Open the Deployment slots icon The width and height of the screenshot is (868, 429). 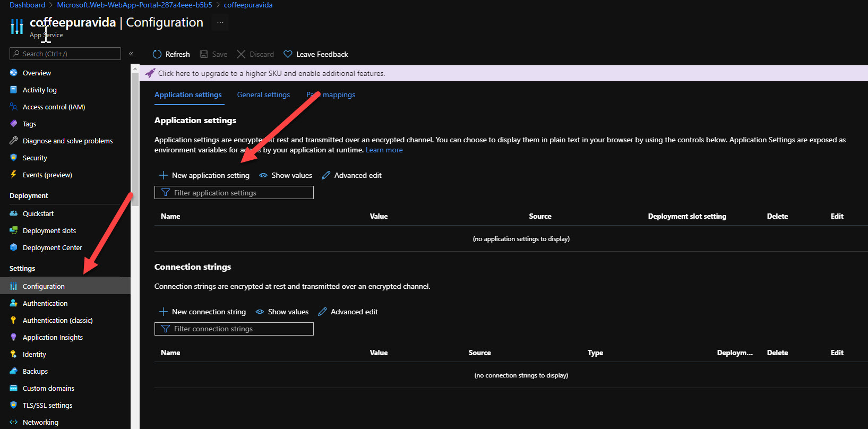point(14,230)
